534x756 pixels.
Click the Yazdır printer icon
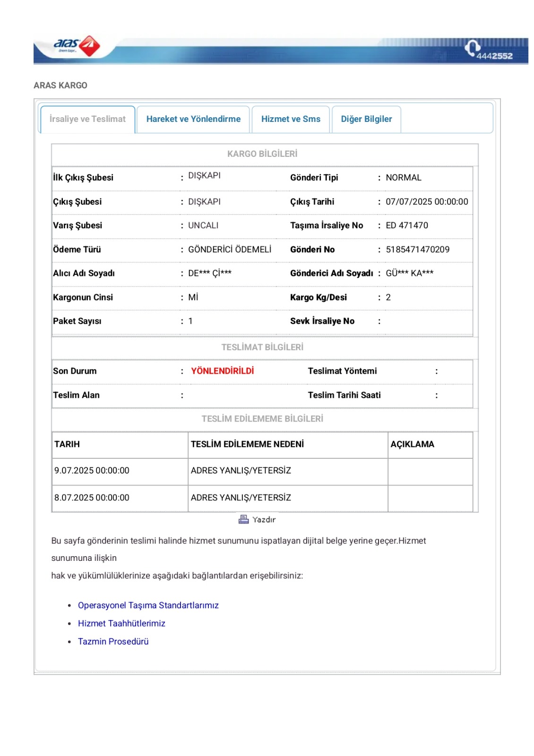tap(243, 519)
